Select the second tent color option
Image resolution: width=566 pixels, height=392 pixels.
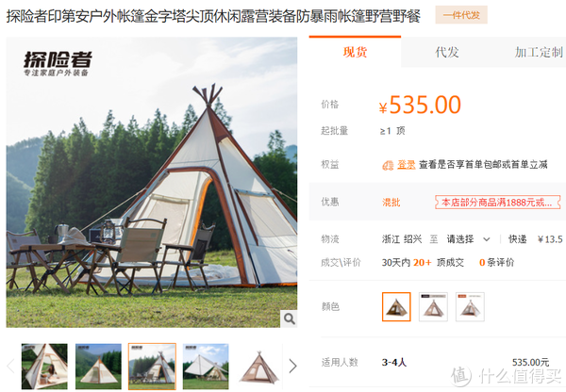pos(433,307)
